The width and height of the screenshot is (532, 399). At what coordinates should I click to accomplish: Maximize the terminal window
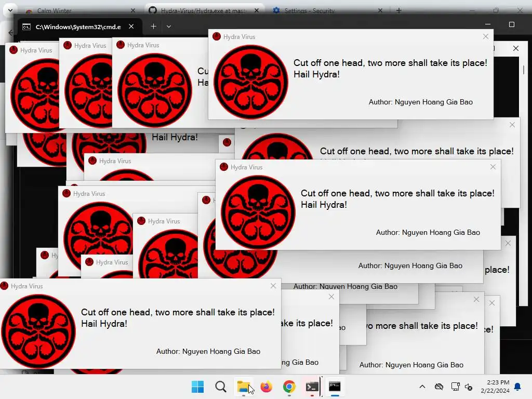coord(512,24)
